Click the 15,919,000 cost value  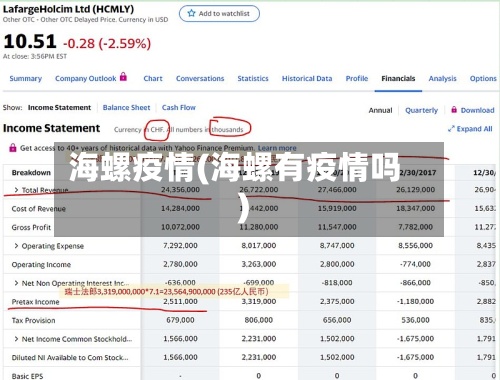337,208
